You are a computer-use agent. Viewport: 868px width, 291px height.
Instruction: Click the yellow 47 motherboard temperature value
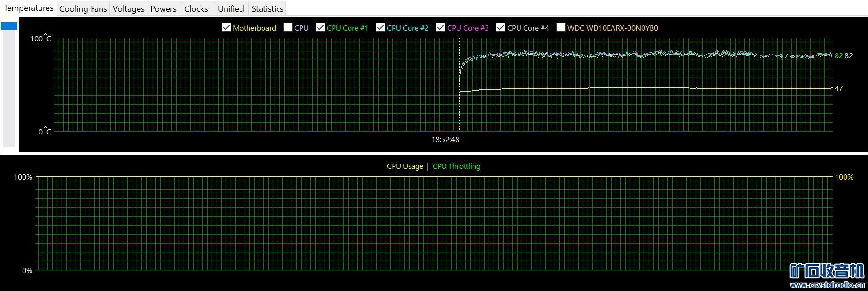tap(838, 88)
